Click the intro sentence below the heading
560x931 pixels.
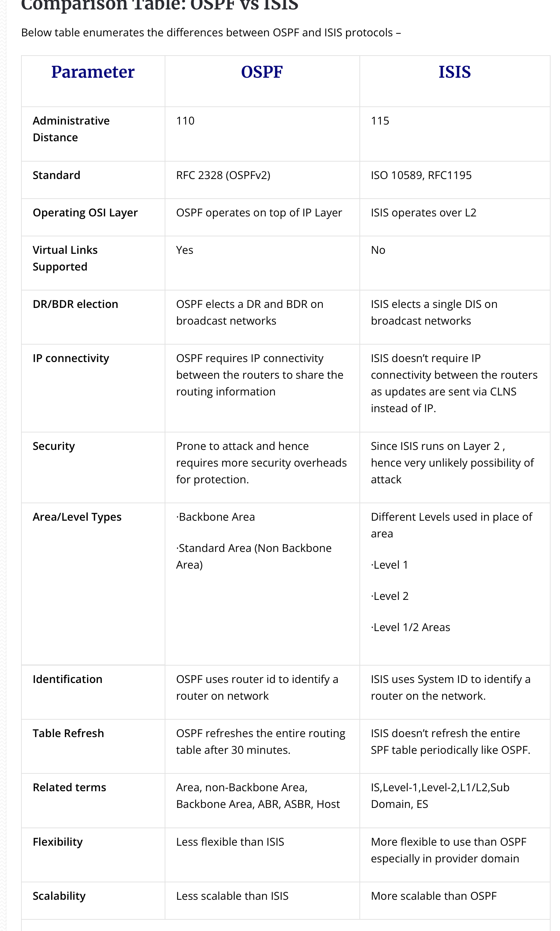[x=211, y=32]
